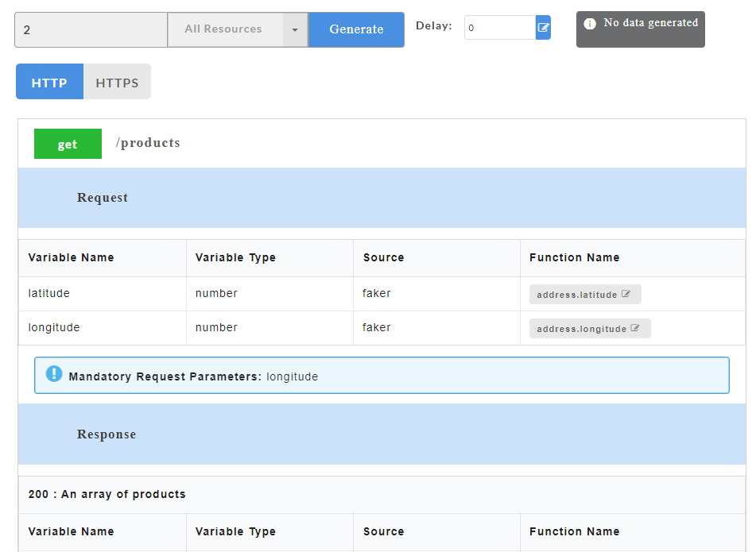Click the info icon in No data generated
The width and height of the screenshot is (756, 552).
pyautogui.click(x=590, y=24)
